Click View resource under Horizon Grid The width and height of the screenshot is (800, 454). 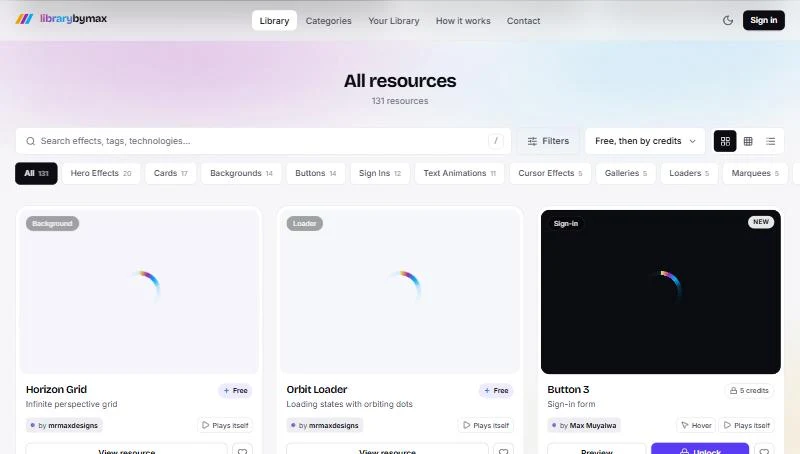coord(127,449)
